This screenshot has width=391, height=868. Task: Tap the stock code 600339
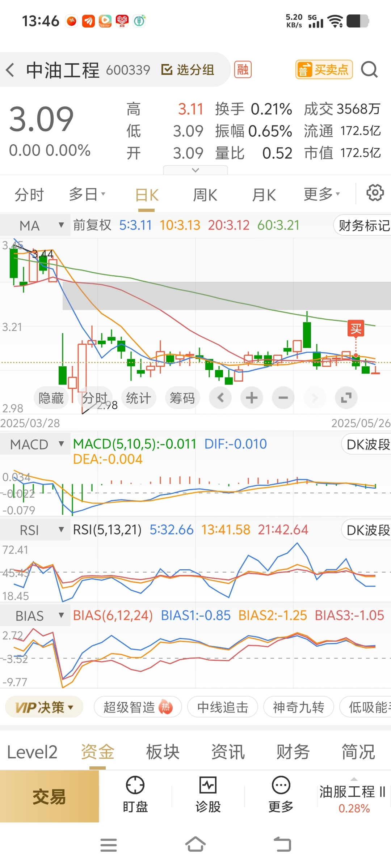[x=128, y=70]
